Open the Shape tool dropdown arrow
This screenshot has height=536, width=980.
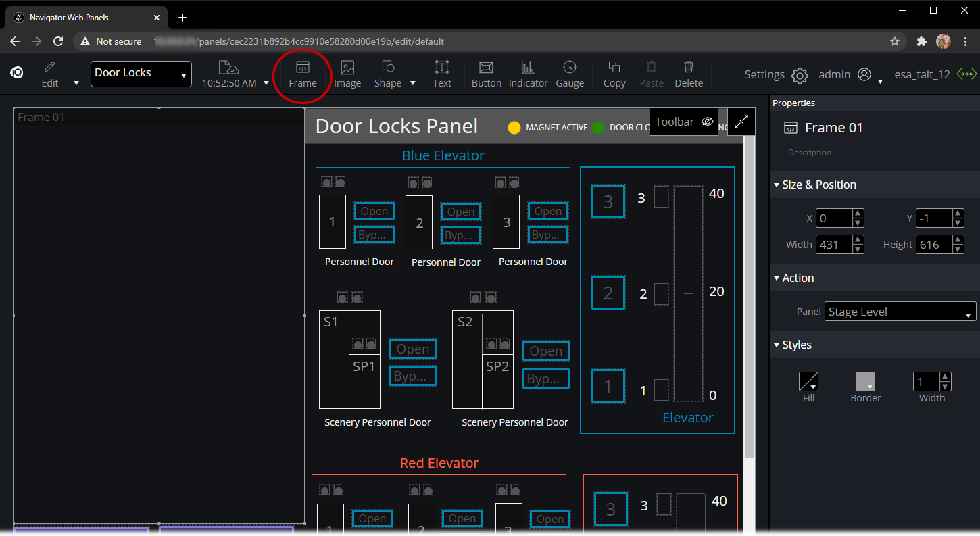pyautogui.click(x=413, y=83)
